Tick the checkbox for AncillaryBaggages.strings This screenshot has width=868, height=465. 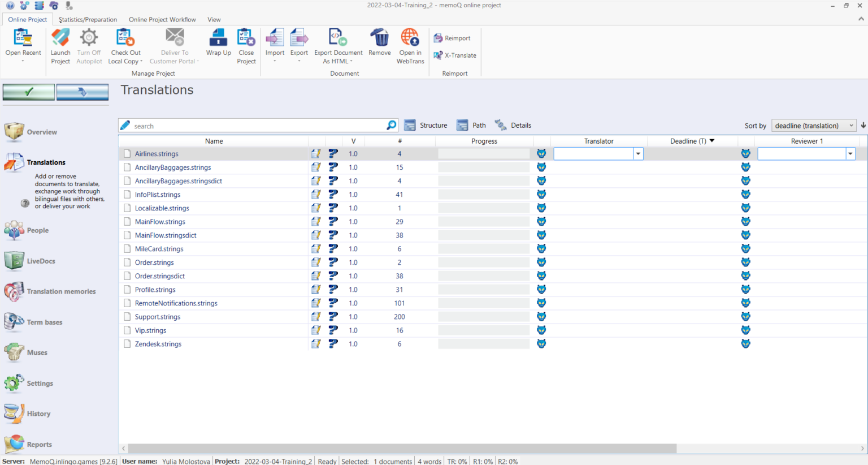[127, 167]
